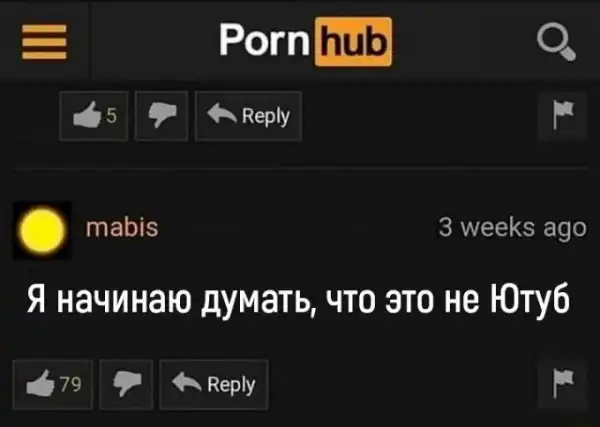Open the yellow circle avatar of mabis
600x427 pixels.
pos(42,230)
